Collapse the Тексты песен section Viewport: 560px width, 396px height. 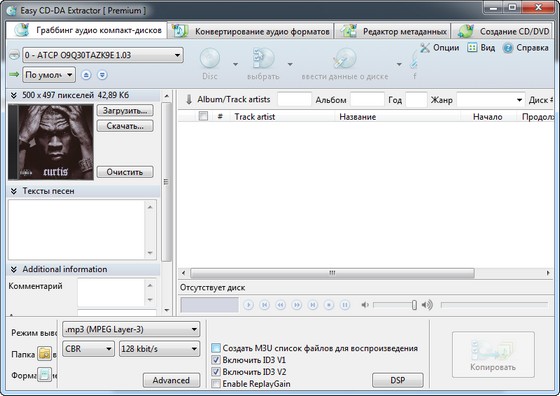click(x=14, y=191)
